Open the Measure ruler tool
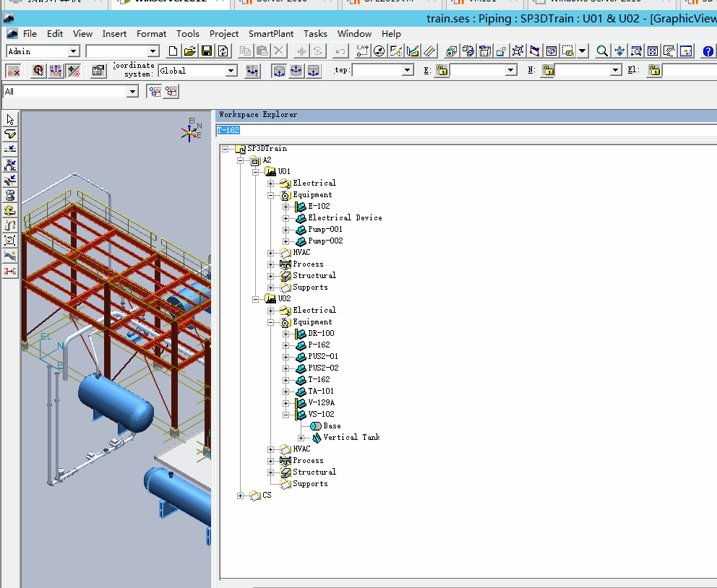Image resolution: width=717 pixels, height=588 pixels. (x=429, y=51)
